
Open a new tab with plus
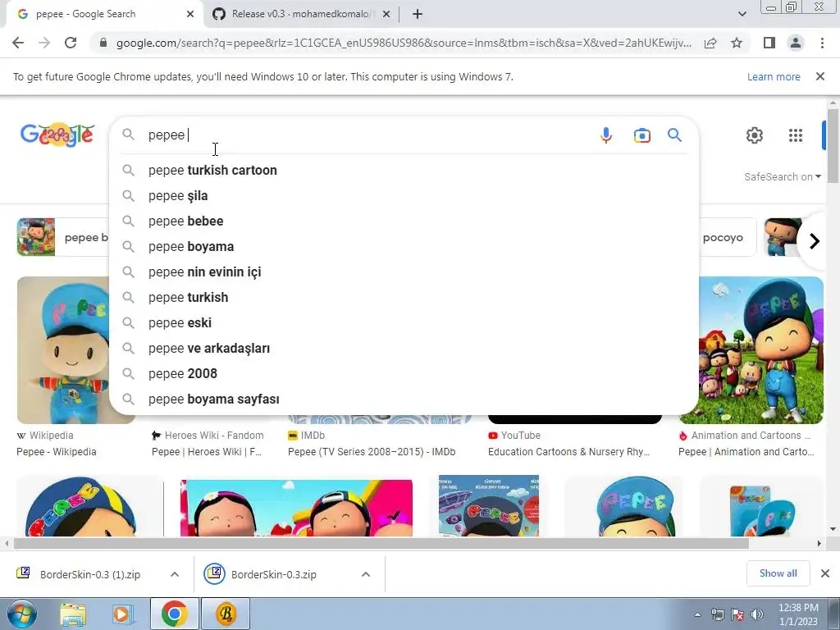tap(418, 14)
